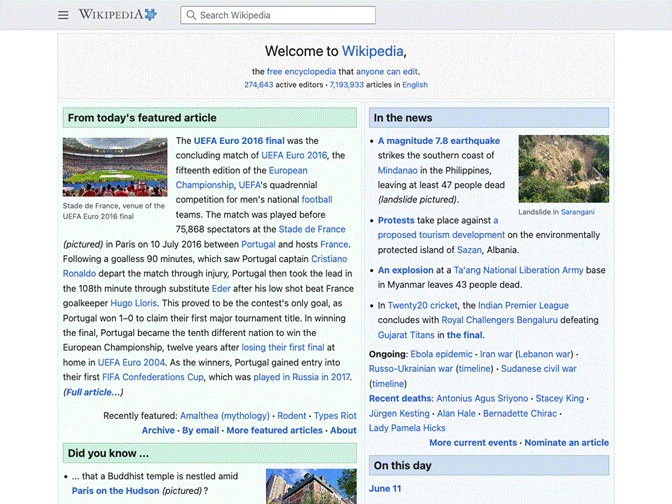This screenshot has width=672, height=504.
Task: Click the Twenty20 cricket link
Action: point(423,306)
